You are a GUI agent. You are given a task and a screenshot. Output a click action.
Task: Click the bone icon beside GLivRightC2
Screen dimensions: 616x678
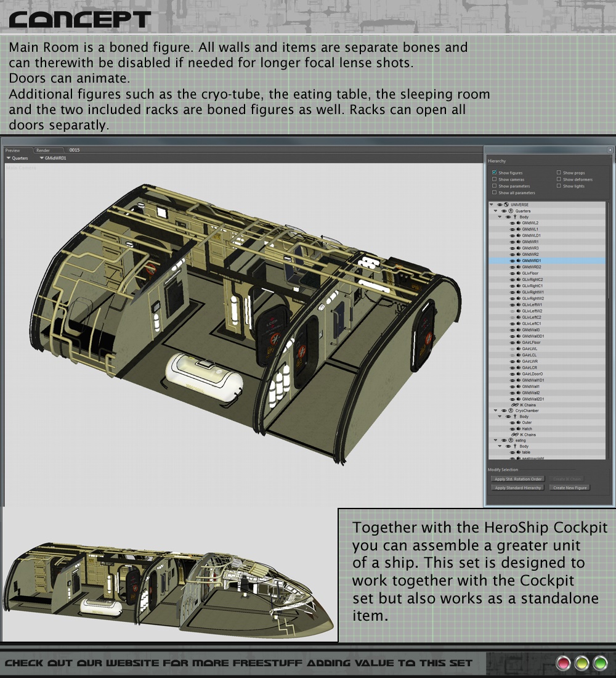click(x=518, y=279)
